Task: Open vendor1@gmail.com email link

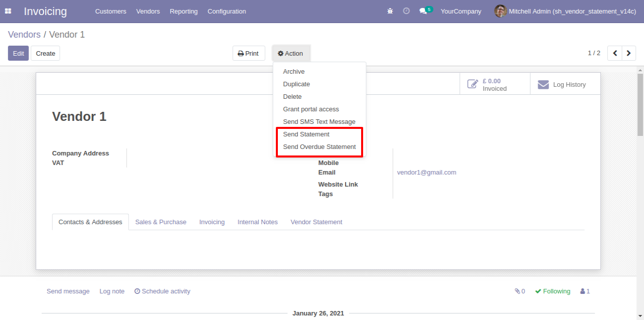Action: (x=426, y=173)
